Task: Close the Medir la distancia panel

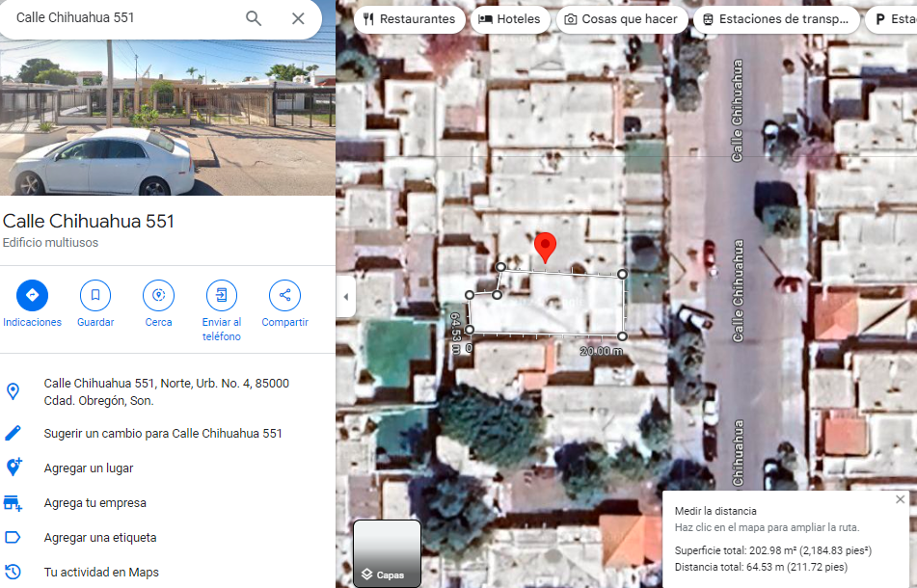Action: (900, 499)
